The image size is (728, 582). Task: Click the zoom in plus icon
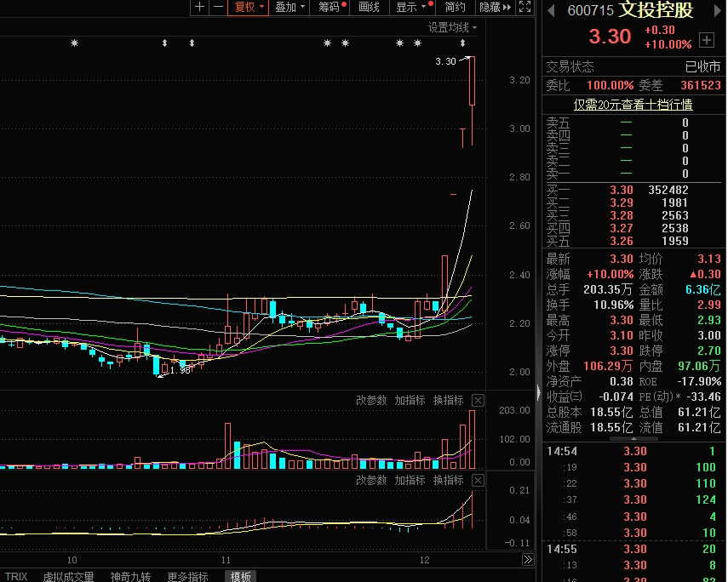(x=200, y=8)
